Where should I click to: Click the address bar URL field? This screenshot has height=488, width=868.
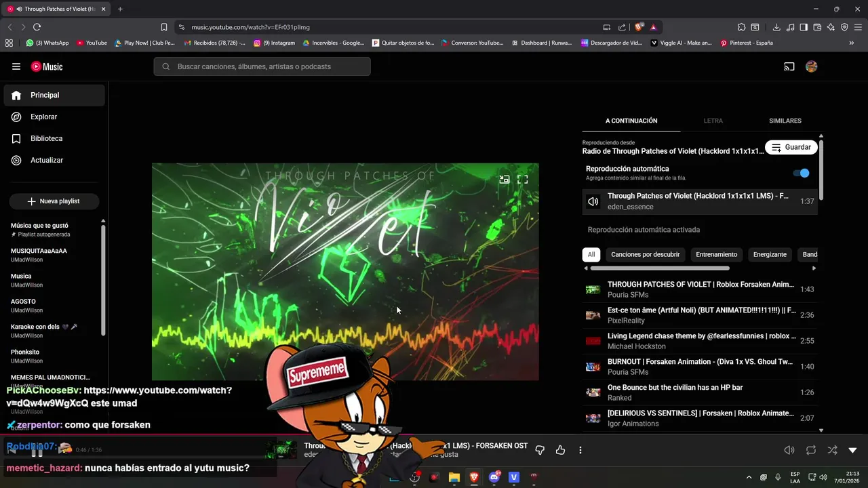pyautogui.click(x=393, y=27)
